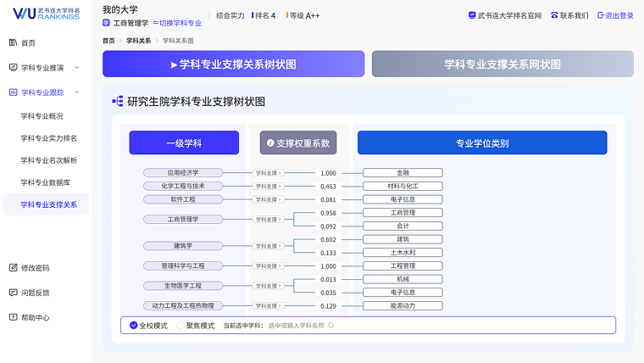Click the weight value 0.602
This screenshot has height=363, width=644.
click(328, 240)
